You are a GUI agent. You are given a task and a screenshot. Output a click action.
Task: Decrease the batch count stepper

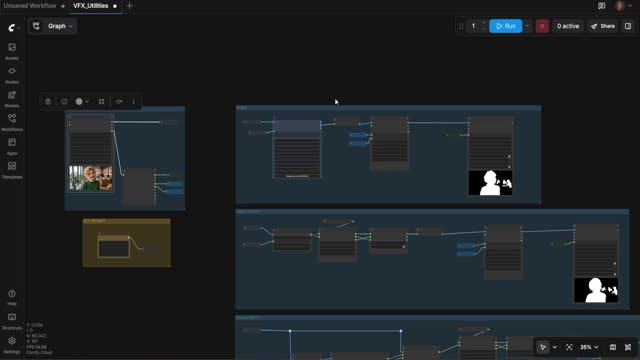pyautogui.click(x=484, y=29)
